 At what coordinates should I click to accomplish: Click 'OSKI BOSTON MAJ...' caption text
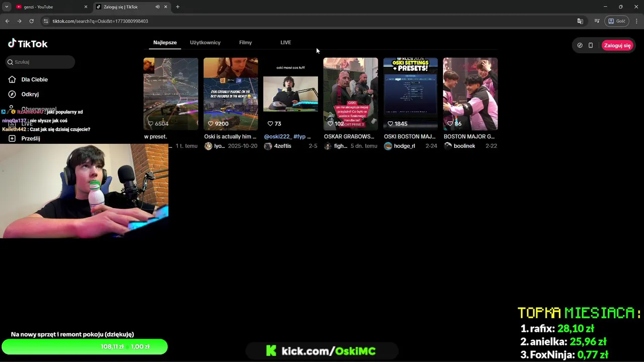coord(410,137)
